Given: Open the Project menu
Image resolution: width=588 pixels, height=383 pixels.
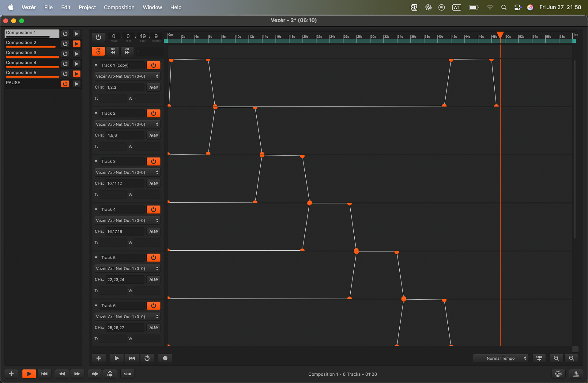Looking at the screenshot, I should click(87, 7).
